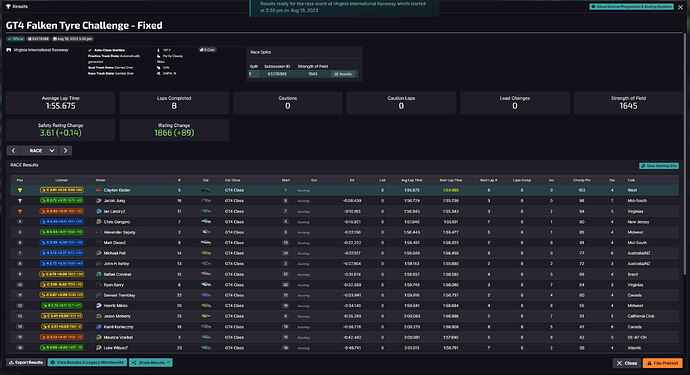
Task: Click the Results button in Race Splits
Action: (x=343, y=74)
